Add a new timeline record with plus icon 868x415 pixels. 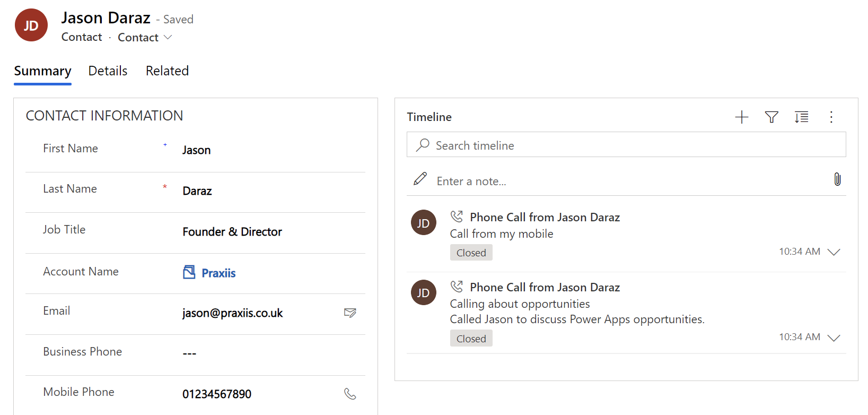(742, 117)
